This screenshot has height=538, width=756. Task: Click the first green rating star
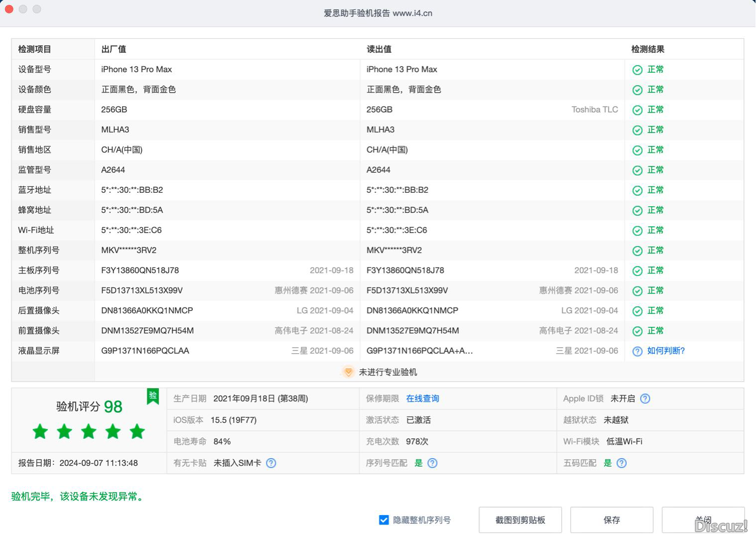40,431
